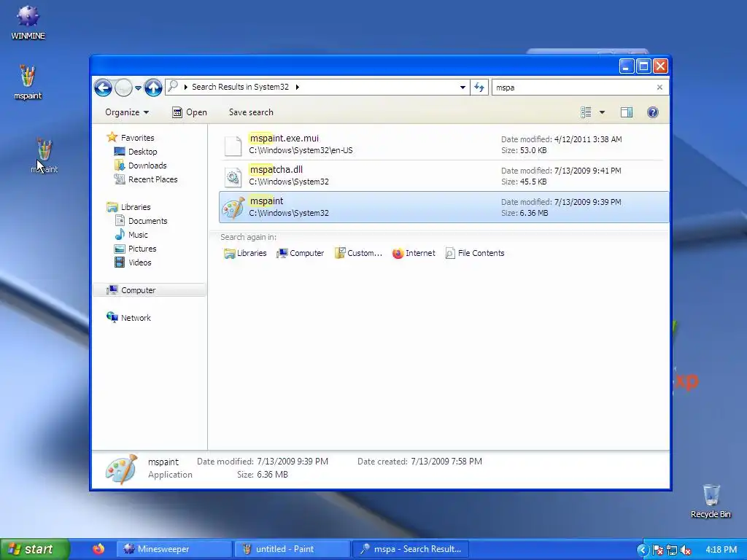Click the Up one level arrow
Image resolution: width=747 pixels, height=560 pixels.
point(153,87)
